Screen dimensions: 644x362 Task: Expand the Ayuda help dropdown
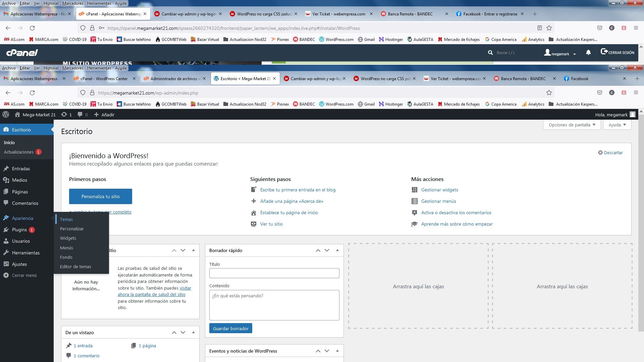pos(617,125)
